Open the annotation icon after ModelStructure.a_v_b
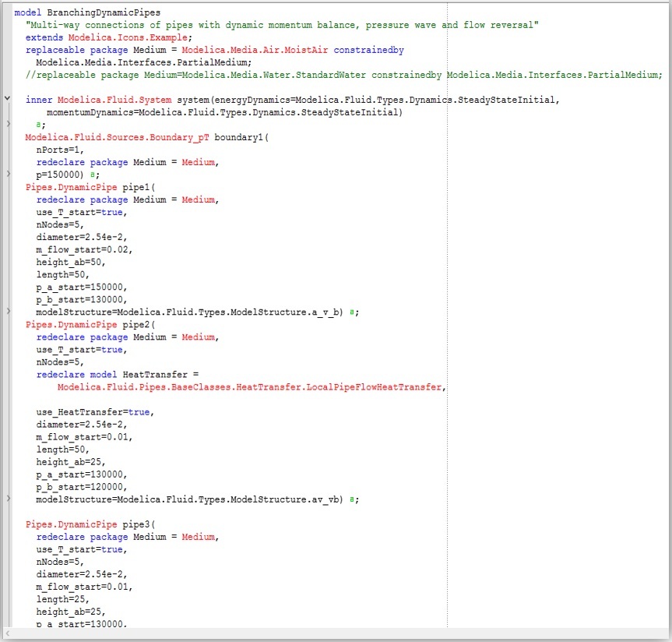The width and height of the screenshot is (672, 642). point(352,312)
